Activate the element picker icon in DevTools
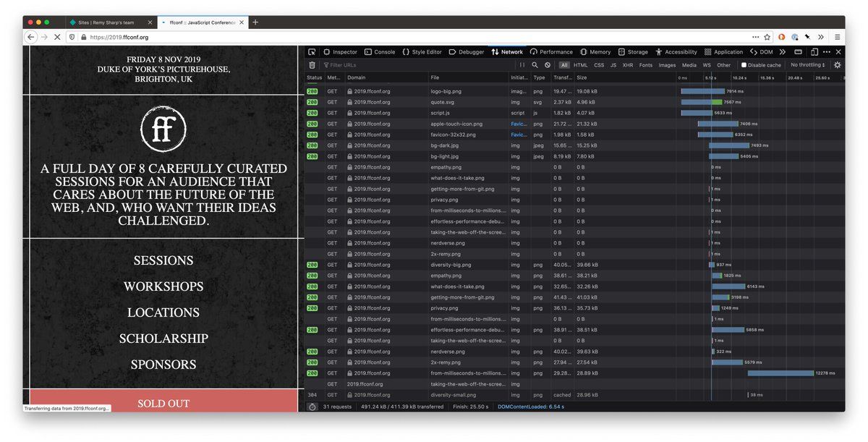The height and width of the screenshot is (442, 868). pyautogui.click(x=312, y=52)
